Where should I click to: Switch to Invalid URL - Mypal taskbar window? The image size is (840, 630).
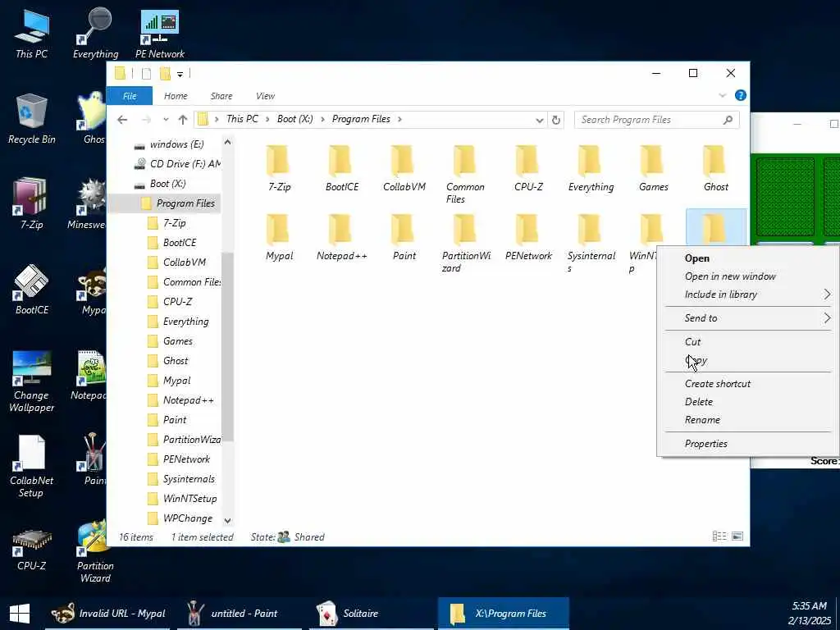coord(107,614)
